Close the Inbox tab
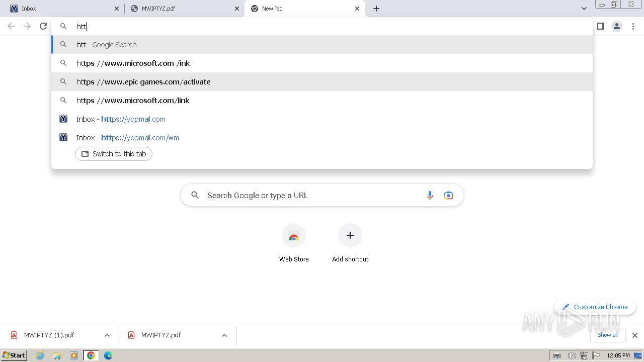This screenshot has height=362, width=644. coord(117,9)
